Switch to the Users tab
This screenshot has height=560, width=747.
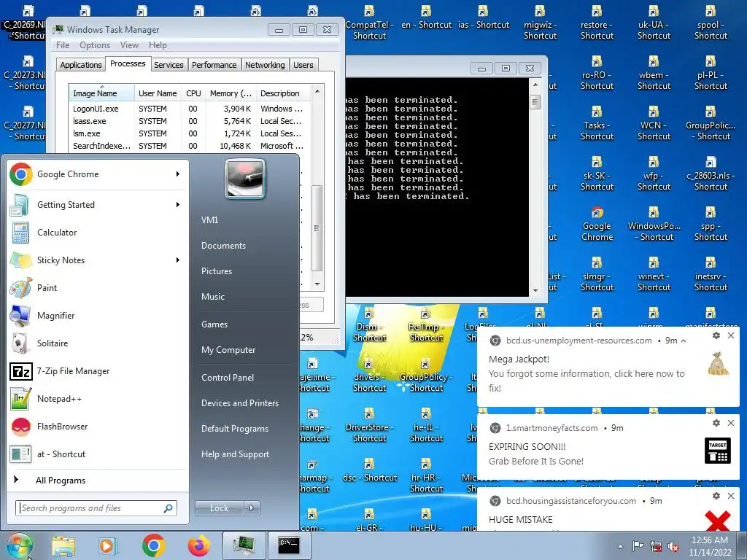303,65
